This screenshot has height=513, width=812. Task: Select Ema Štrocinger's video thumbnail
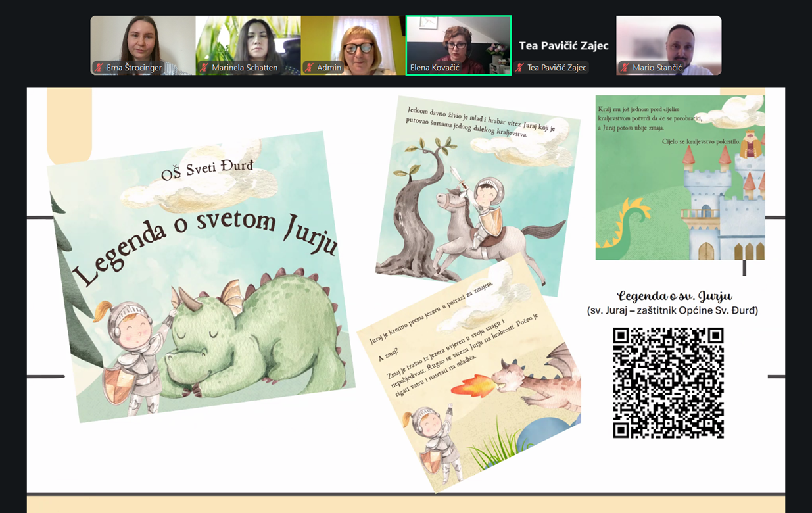(x=143, y=39)
